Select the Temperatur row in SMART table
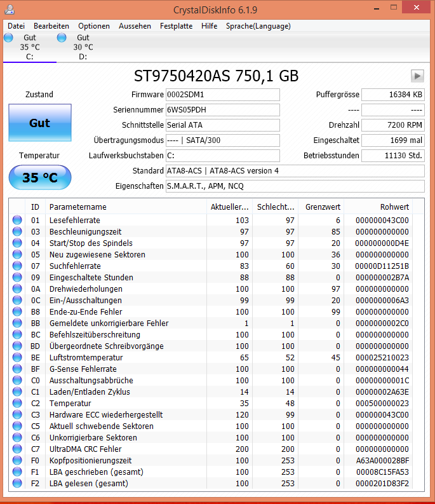435x504 pixels. (212, 404)
